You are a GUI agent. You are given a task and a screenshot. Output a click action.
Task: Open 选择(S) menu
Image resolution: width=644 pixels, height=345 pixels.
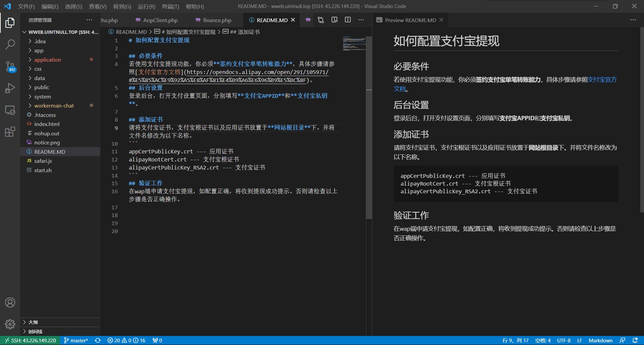(73, 6)
